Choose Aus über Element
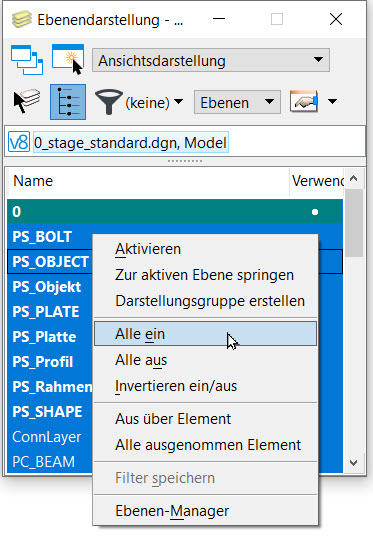Image resolution: width=373 pixels, height=545 pixels. pos(205,419)
